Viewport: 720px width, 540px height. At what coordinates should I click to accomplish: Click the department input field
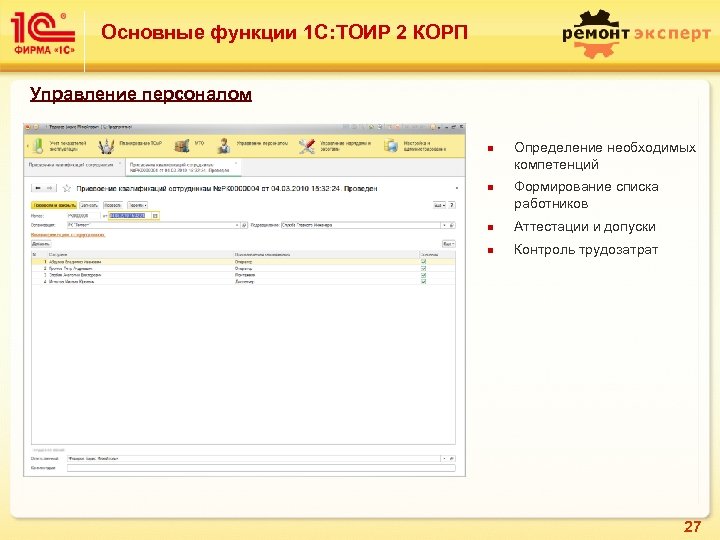[x=361, y=225]
